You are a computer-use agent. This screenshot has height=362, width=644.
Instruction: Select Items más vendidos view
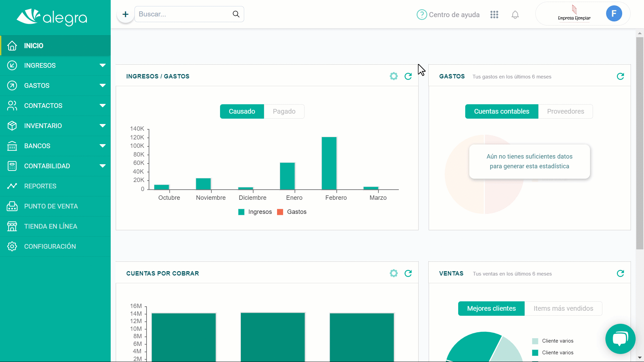563,308
